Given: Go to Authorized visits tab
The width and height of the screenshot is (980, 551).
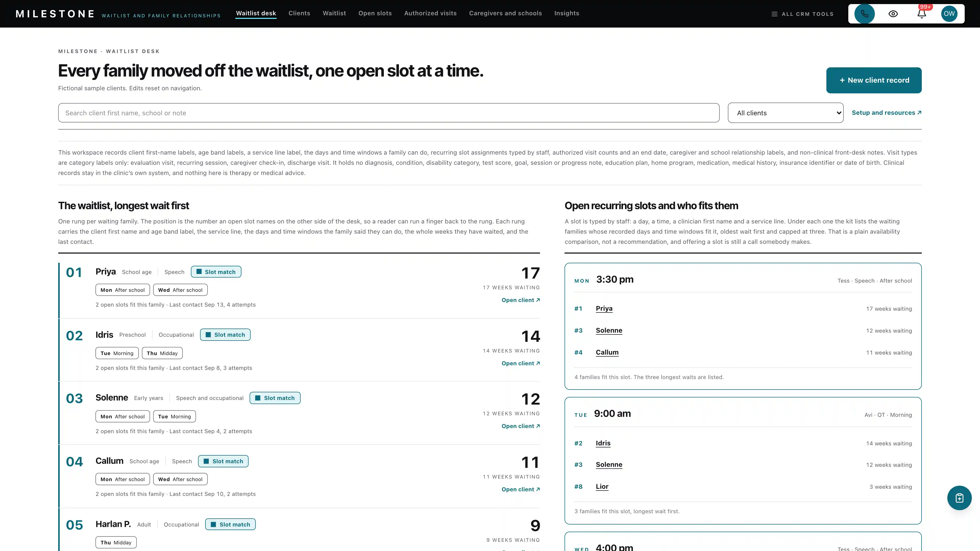Looking at the screenshot, I should [430, 13].
